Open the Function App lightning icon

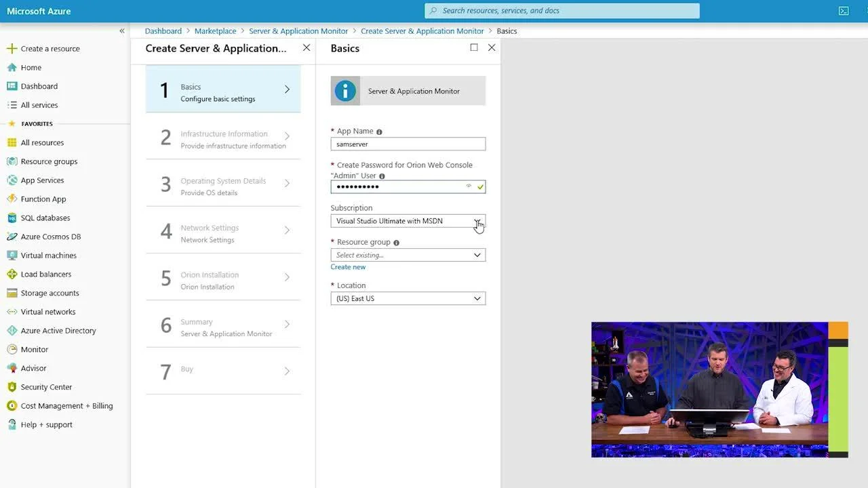[12, 199]
